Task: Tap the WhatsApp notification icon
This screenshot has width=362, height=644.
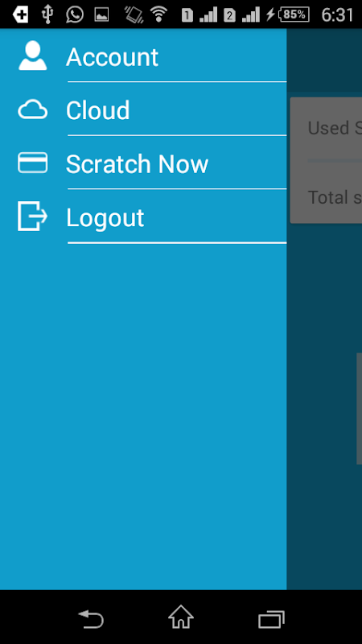Action: (x=75, y=14)
